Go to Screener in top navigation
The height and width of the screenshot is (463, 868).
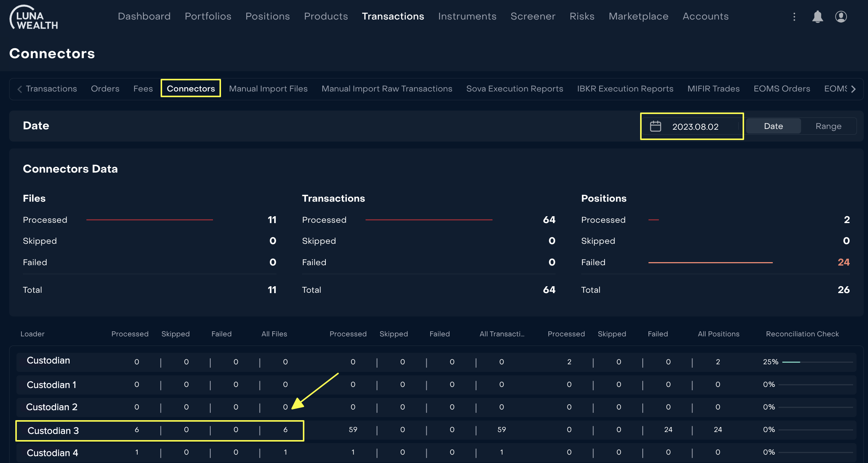pyautogui.click(x=533, y=16)
